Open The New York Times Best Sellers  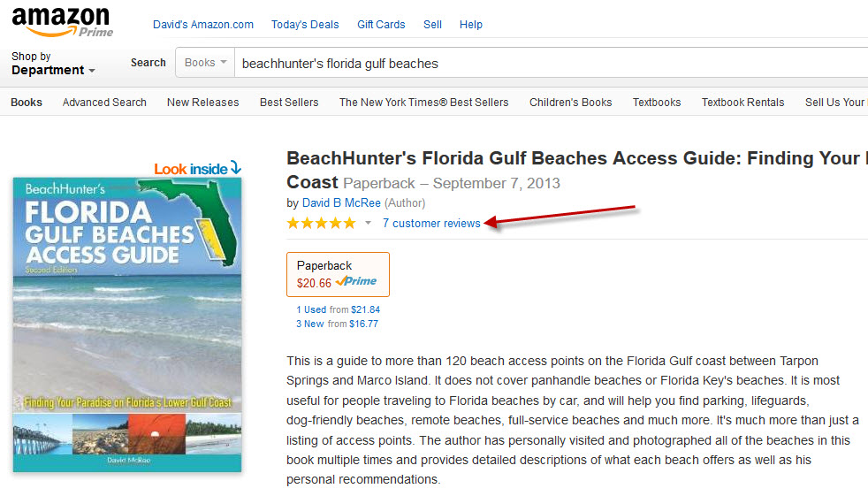[x=423, y=103]
